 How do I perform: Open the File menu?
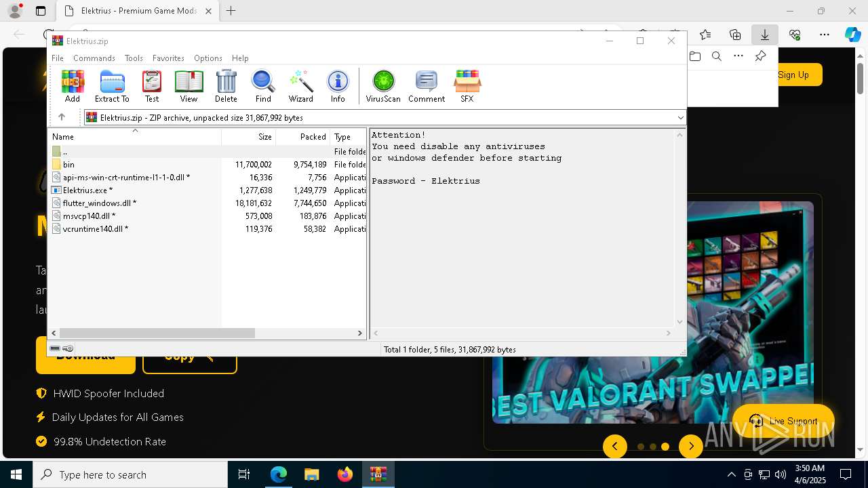point(58,58)
